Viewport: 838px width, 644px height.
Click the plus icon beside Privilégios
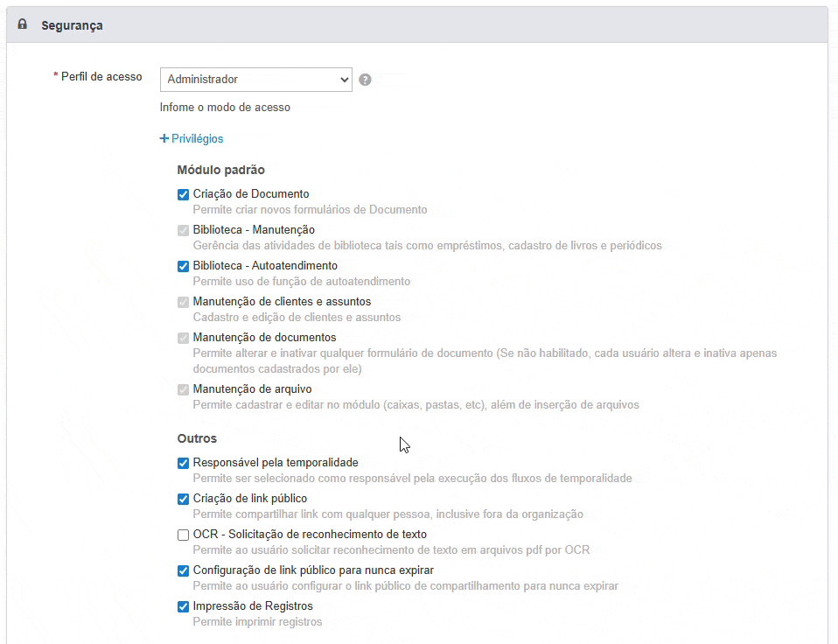coord(164,138)
